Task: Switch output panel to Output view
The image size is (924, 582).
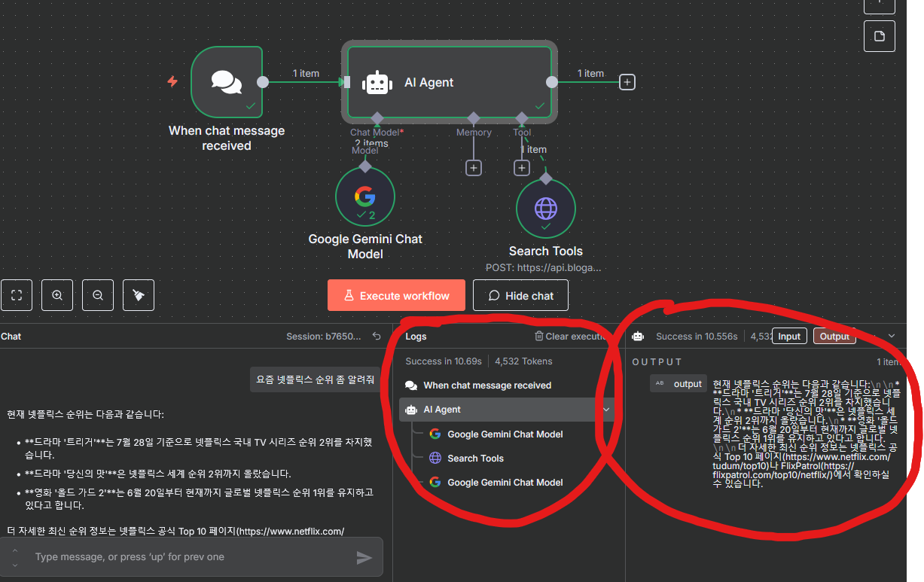Action: (834, 337)
